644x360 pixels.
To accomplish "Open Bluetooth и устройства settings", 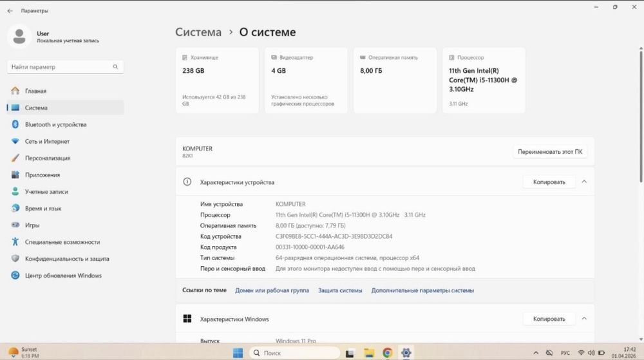I will click(65, 124).
